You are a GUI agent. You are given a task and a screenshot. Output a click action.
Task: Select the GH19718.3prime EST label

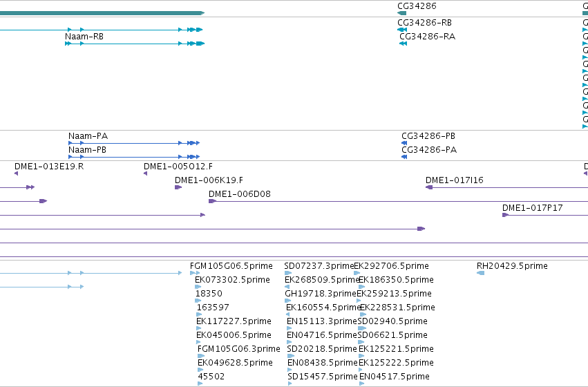[x=321, y=294]
